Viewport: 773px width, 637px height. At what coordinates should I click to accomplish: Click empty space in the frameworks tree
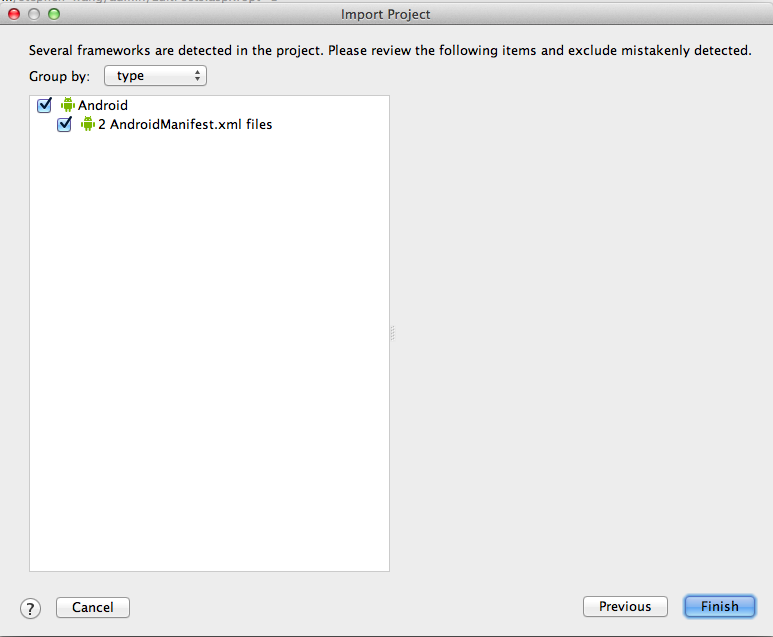pos(209,350)
